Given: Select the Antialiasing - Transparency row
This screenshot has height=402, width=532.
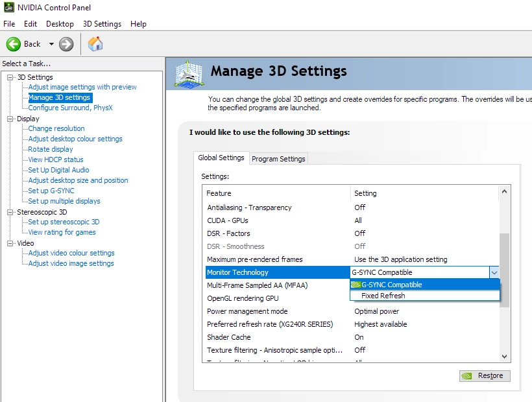Looking at the screenshot, I should tap(352, 207).
